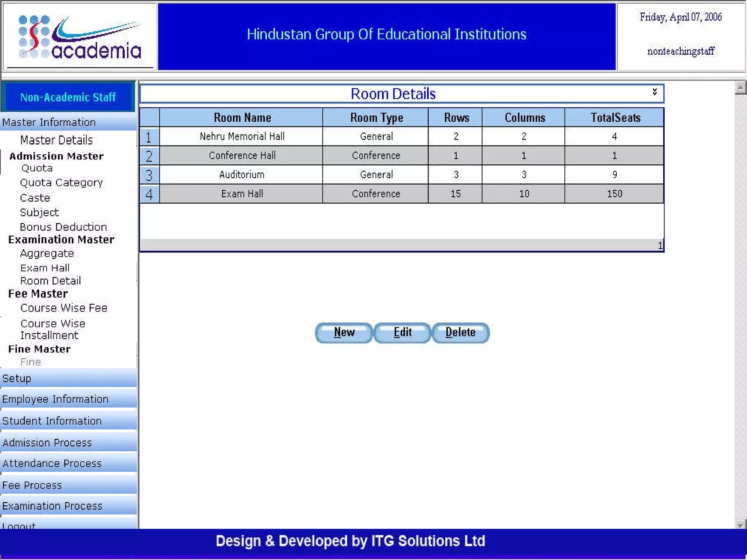Click the scrollbar down arrow

tap(740, 525)
